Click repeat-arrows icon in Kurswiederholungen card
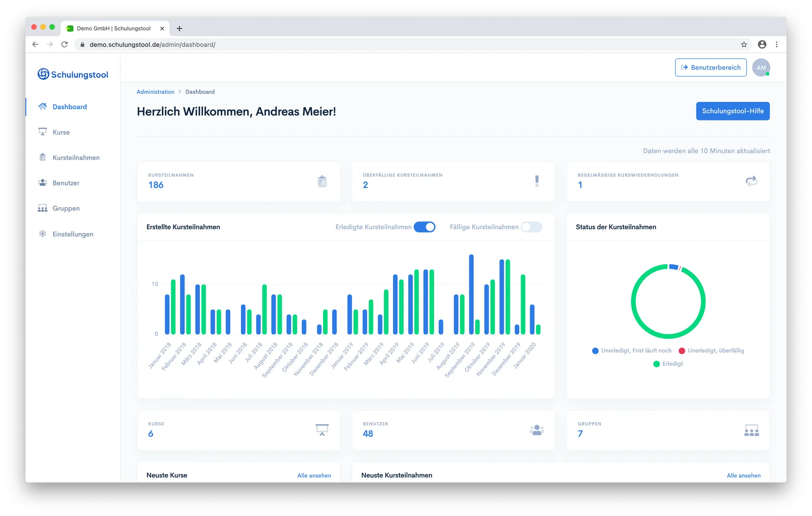Viewport: 812px width, 516px height. click(752, 181)
